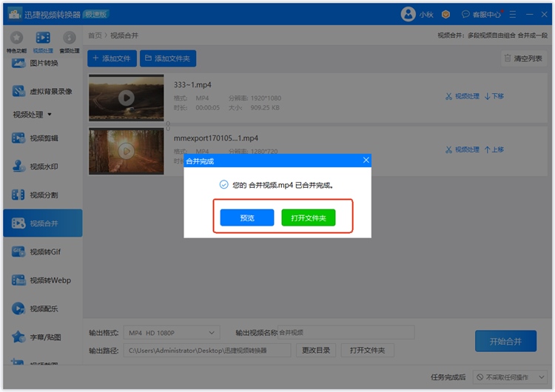Click the 输出视频名称 input field
The width and height of the screenshot is (555, 392).
coord(346,332)
